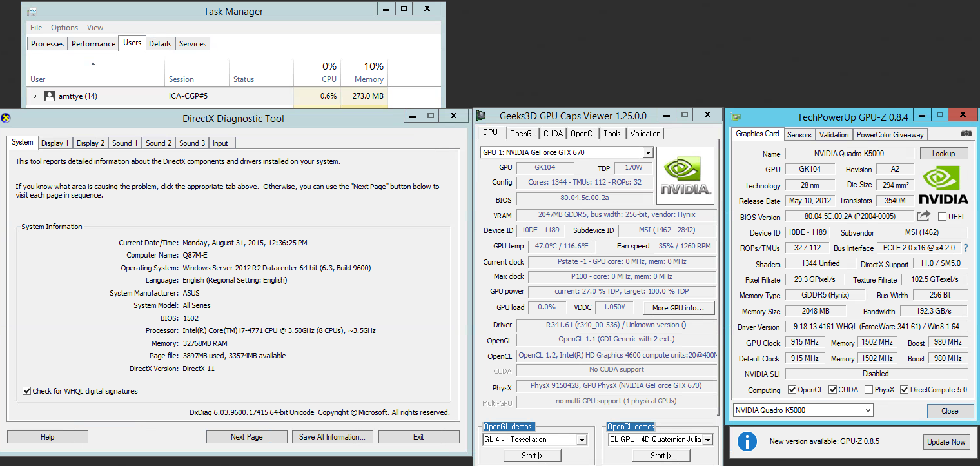
Task: Switch to the Performance tab
Action: [93, 44]
